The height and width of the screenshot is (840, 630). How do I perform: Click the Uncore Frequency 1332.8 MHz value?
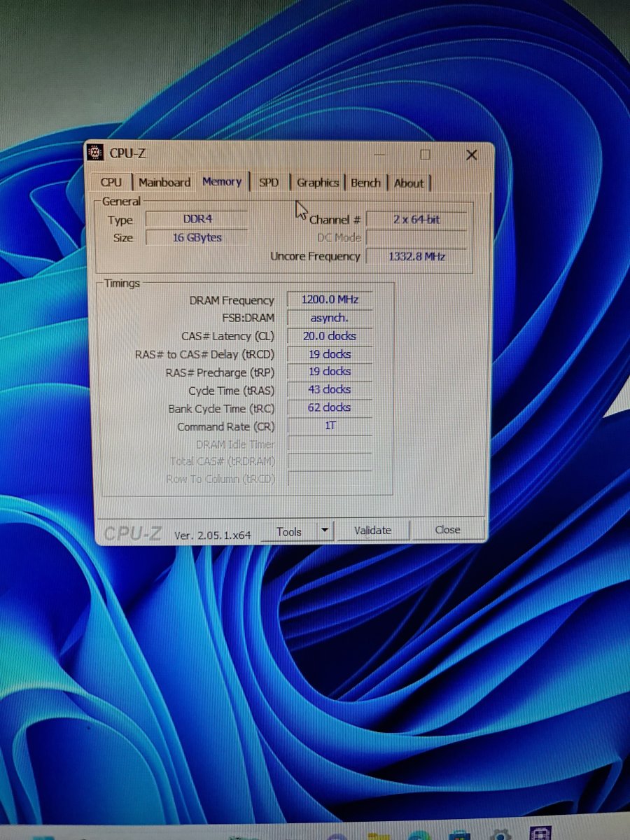pyautogui.click(x=416, y=256)
